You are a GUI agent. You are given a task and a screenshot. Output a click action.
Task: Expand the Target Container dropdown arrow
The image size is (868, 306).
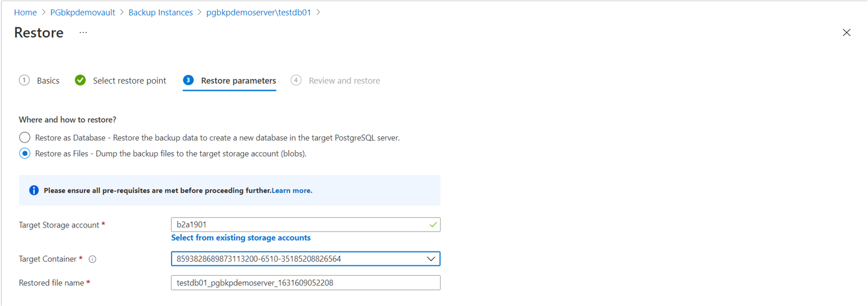[431, 259]
